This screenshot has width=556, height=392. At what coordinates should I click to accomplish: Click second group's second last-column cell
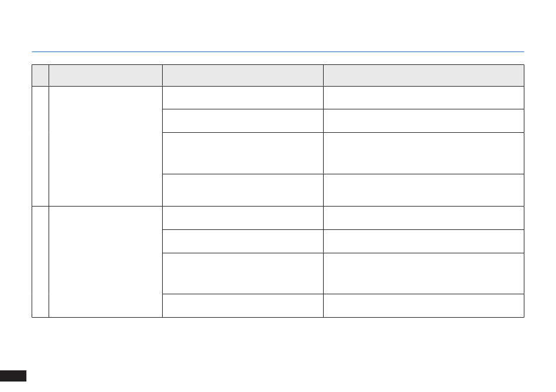click(424, 242)
